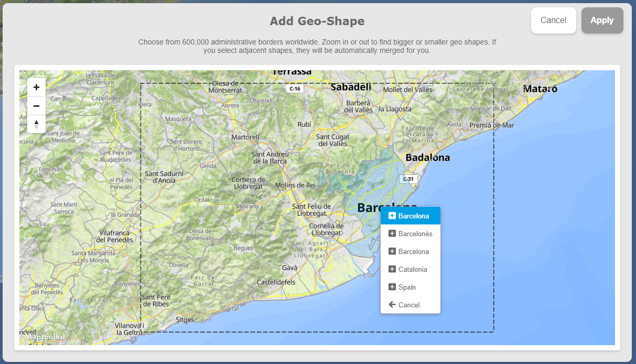The image size is (636, 364).
Task: Open the Maptoolkit attribution link
Action: [x=45, y=337]
